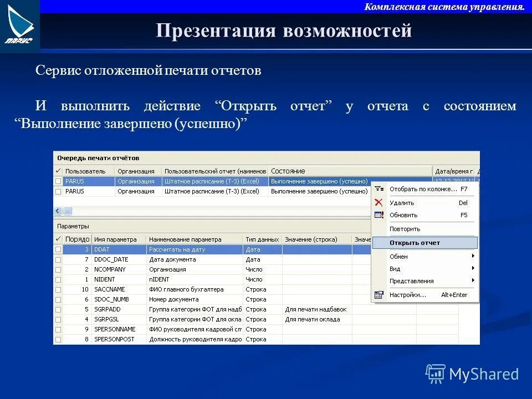Click the left scroll arrow below report list
Viewport: 532px width, 399px height.
point(57,211)
